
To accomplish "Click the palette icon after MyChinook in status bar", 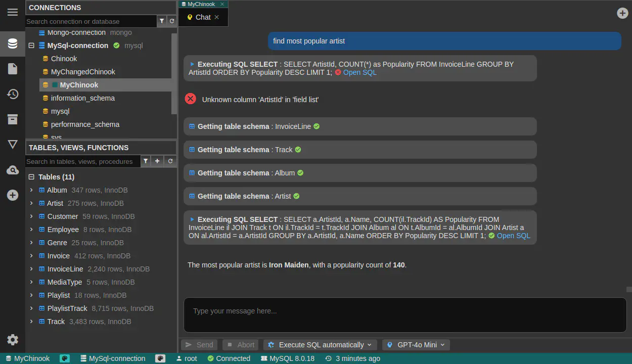I will (65, 358).
